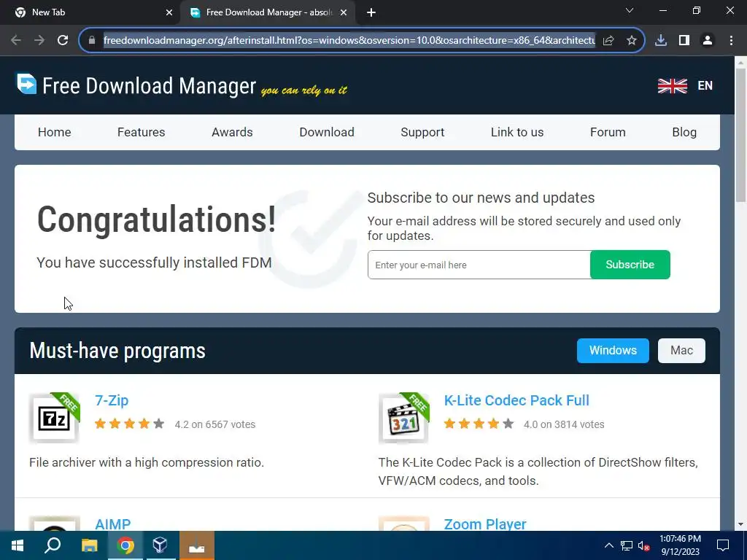
Task: Open the 7-Zip program icon
Action: click(x=54, y=418)
